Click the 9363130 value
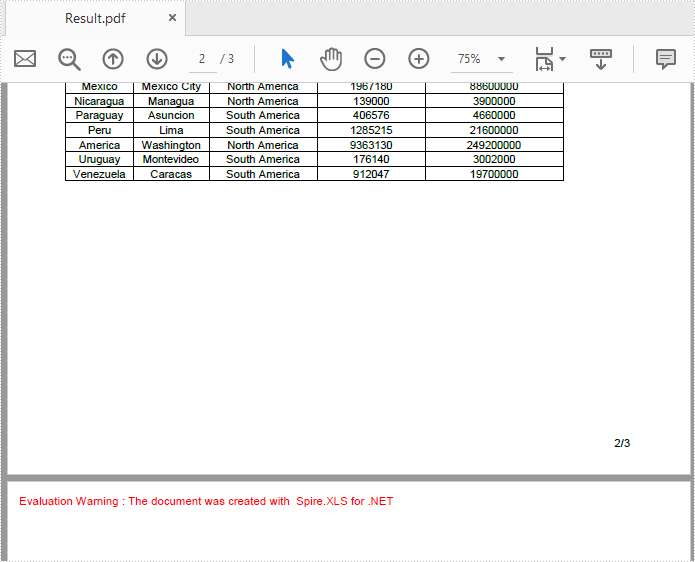Viewport: 695px width, 562px height. 371,145
